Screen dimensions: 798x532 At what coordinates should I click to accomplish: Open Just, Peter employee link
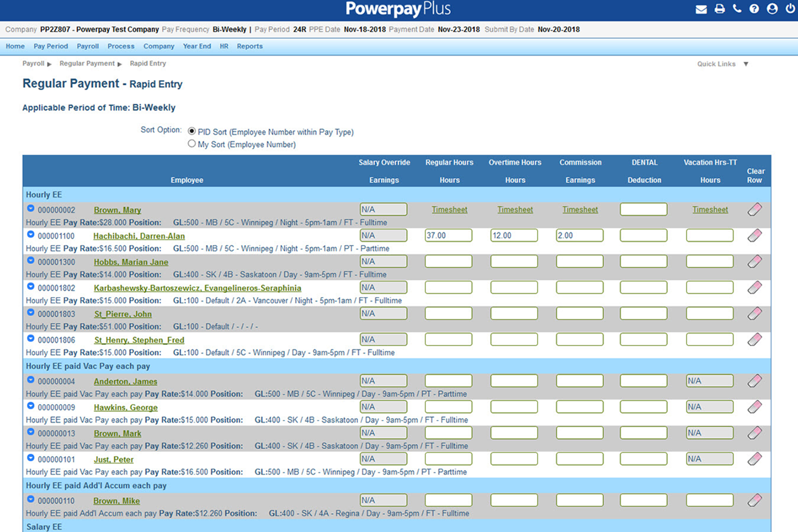coord(114,459)
